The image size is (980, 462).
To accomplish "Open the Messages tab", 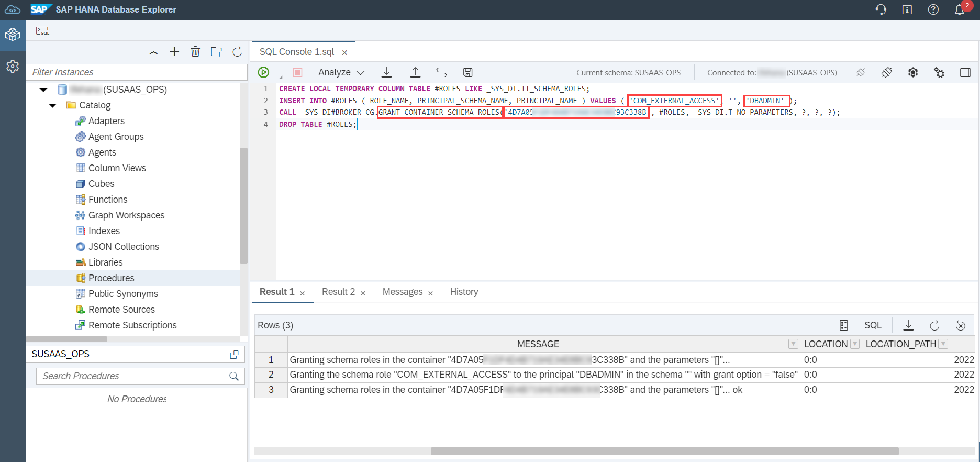I will (402, 292).
